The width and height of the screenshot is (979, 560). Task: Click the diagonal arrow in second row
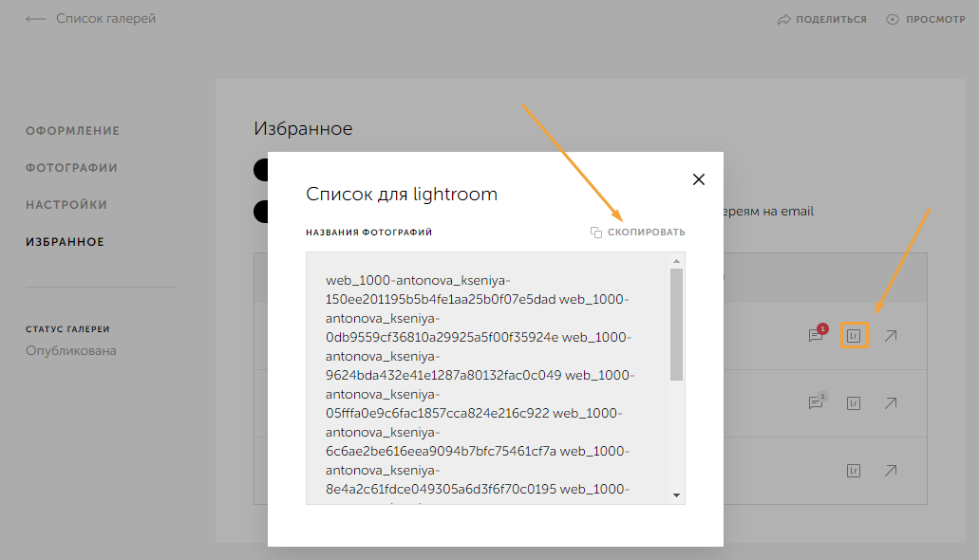[890, 403]
